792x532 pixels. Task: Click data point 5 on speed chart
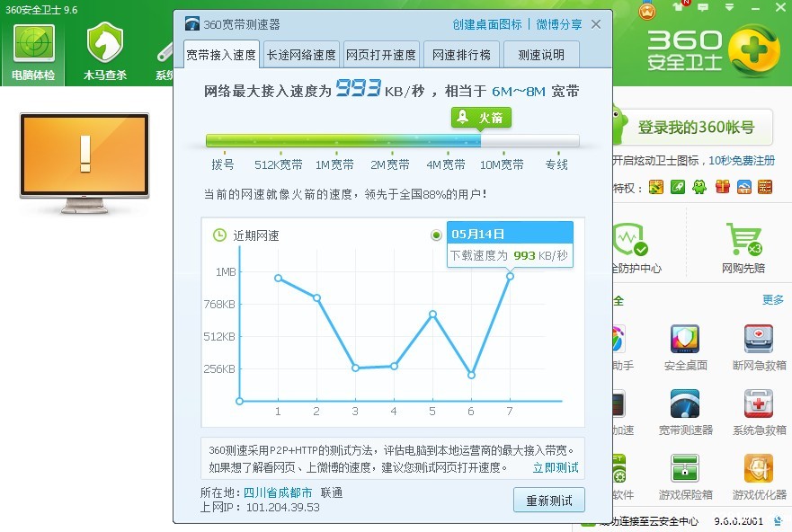click(x=432, y=314)
